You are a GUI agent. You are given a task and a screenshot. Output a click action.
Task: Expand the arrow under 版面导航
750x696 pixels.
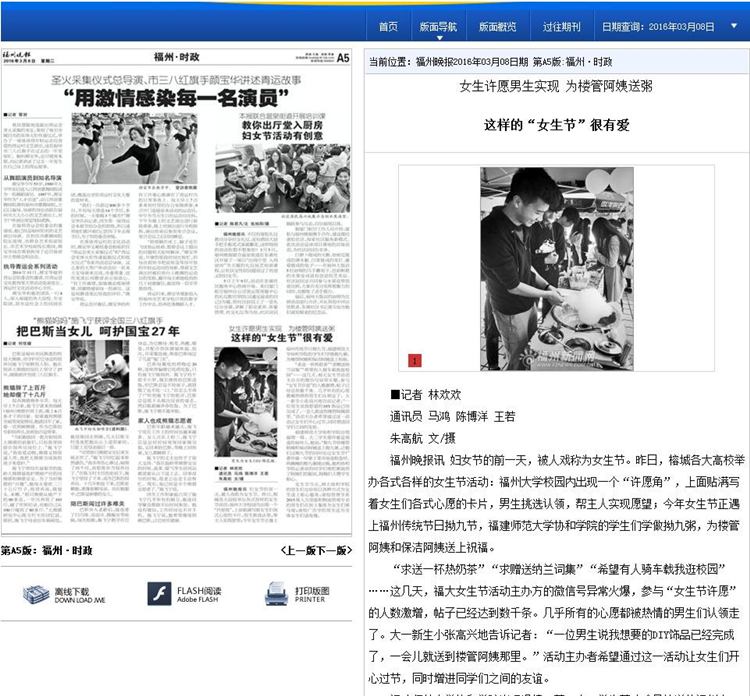[x=440, y=38]
